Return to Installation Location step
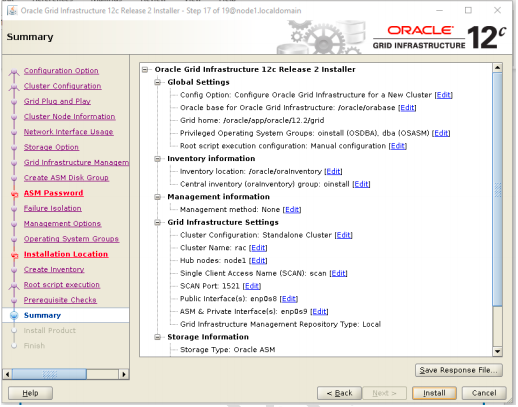 [66, 254]
